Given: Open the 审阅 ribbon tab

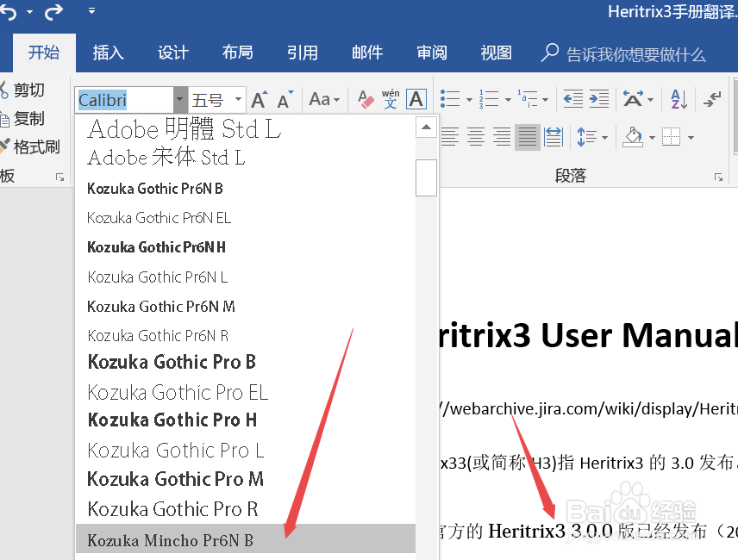Looking at the screenshot, I should (x=432, y=53).
